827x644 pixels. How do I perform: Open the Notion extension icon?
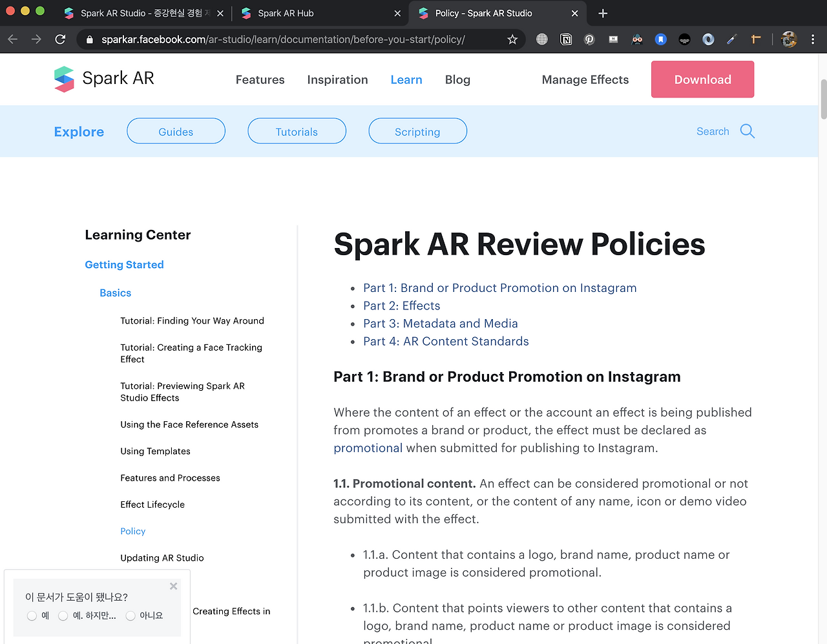[566, 39]
